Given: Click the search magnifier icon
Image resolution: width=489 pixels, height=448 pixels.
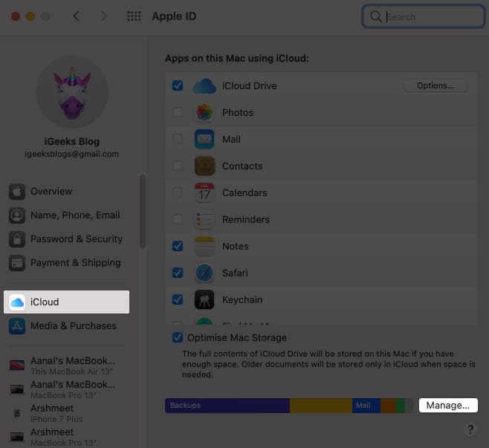Looking at the screenshot, I should click(x=376, y=16).
